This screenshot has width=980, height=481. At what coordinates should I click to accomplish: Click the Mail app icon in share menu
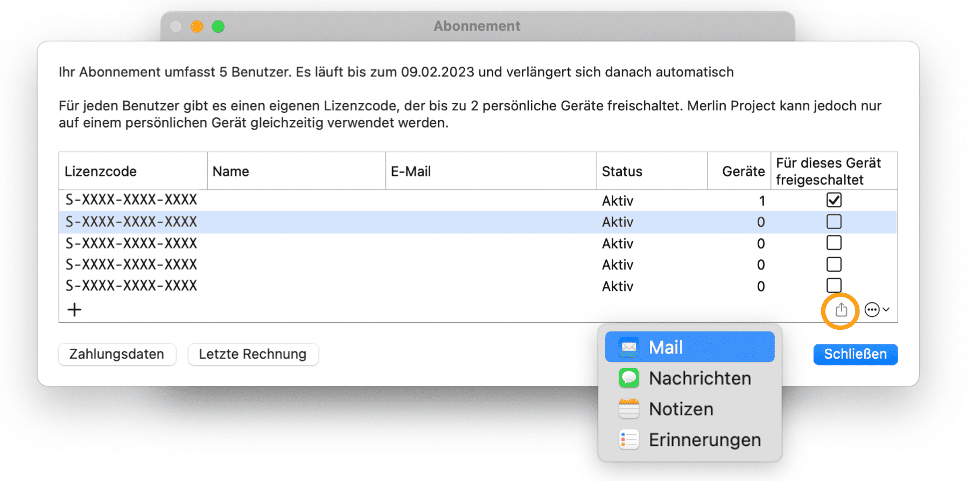click(628, 347)
